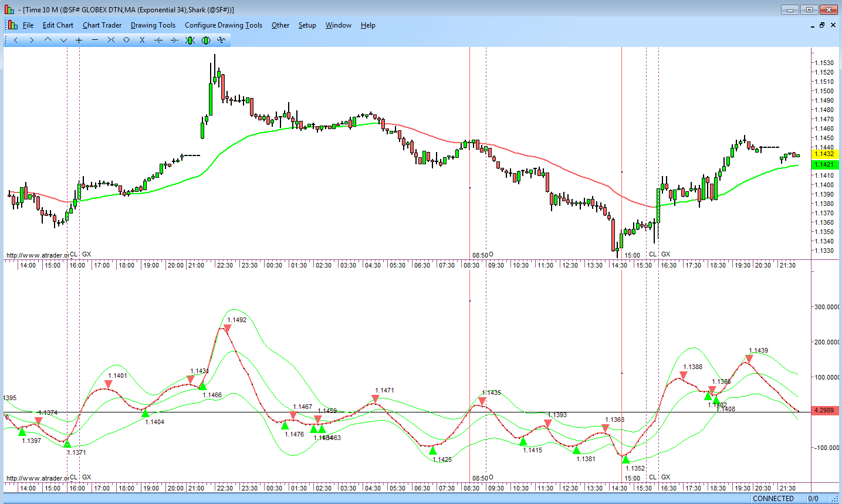This screenshot has width=842, height=504.
Task: Click the widen candlestick bars icon
Action: pos(205,40)
